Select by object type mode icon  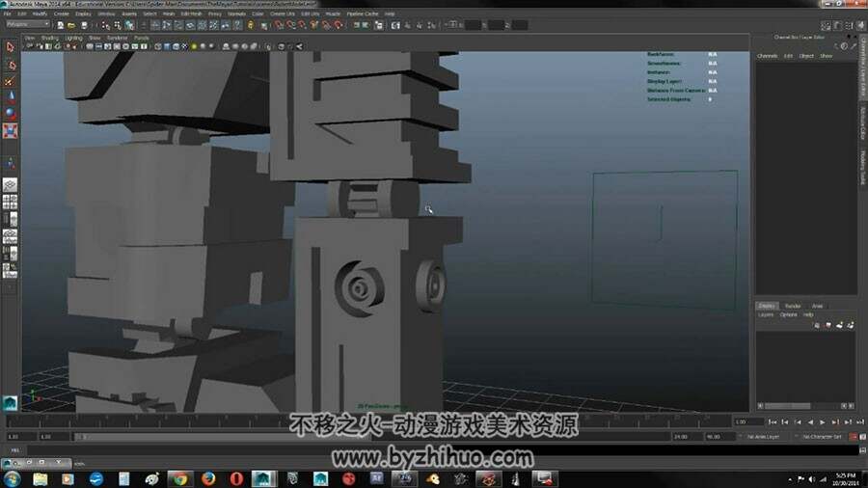coord(118,25)
